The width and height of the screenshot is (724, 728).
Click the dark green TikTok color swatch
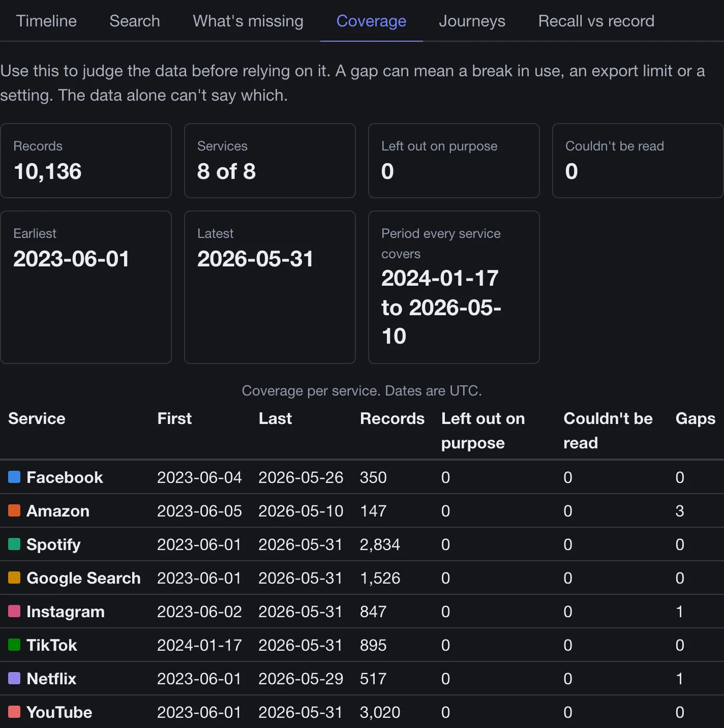pos(14,645)
